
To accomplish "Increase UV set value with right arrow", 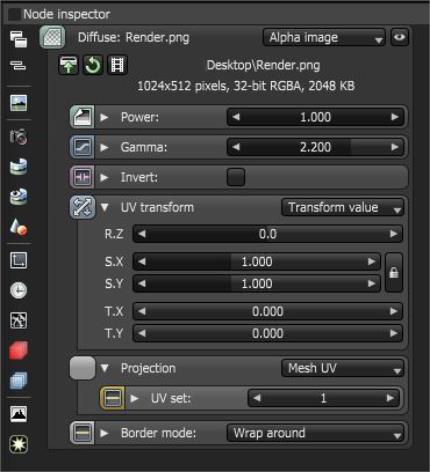I will pos(390,398).
